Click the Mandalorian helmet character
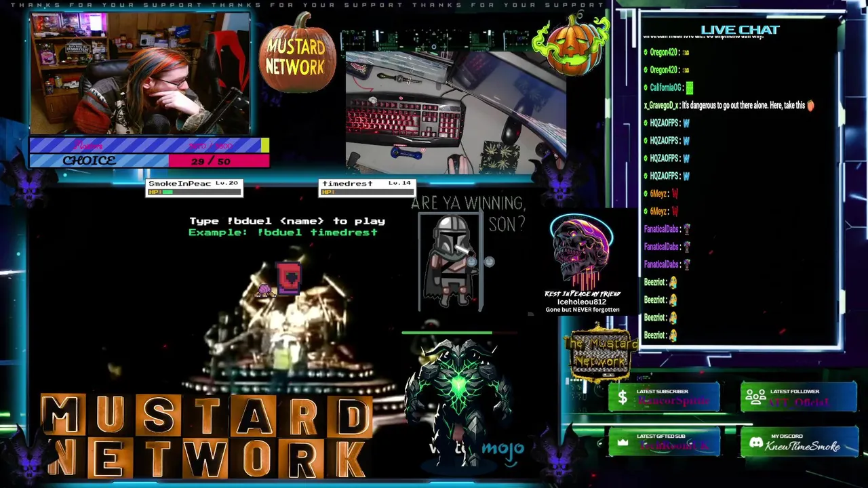The height and width of the screenshot is (488, 868). click(450, 261)
